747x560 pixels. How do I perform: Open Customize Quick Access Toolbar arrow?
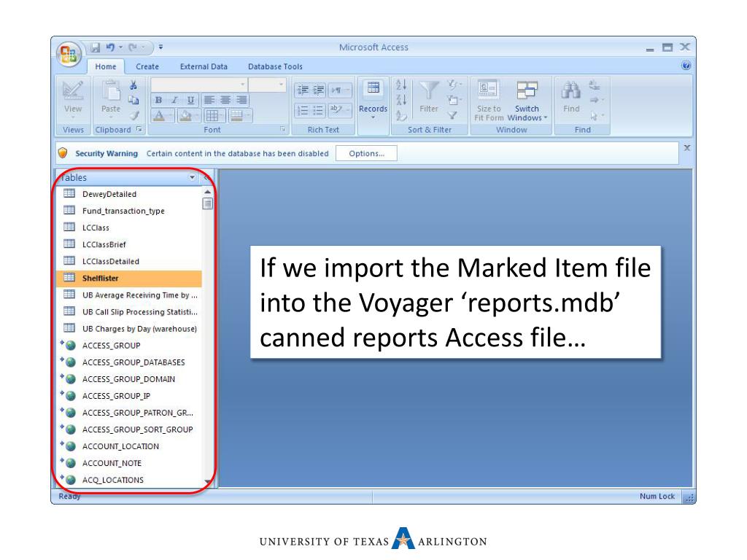coord(160,47)
